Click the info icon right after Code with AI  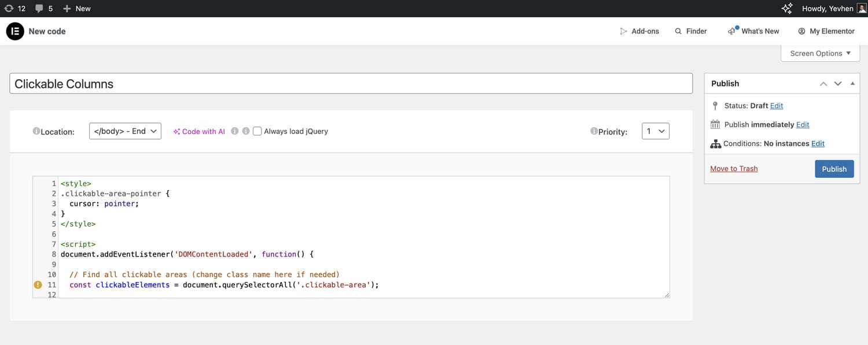coord(235,131)
